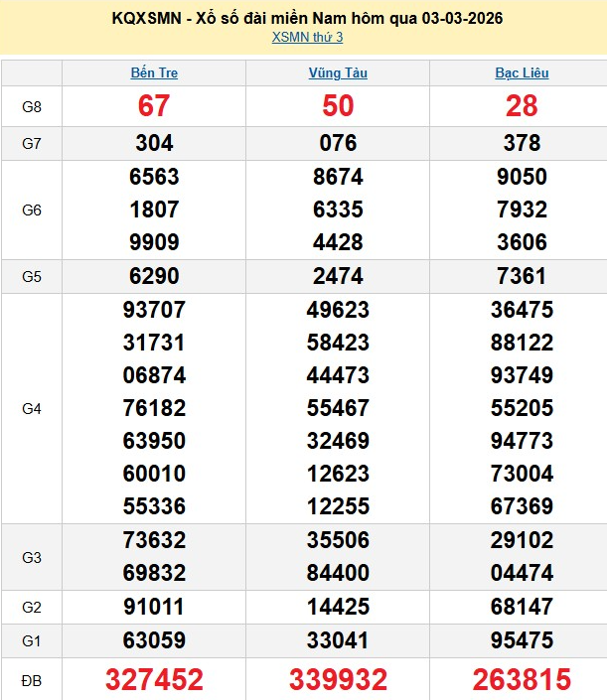Open the Bạc Liêu province link

[x=522, y=72]
